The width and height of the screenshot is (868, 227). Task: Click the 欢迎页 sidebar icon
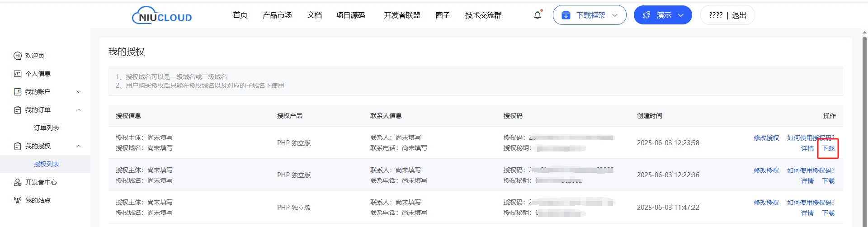pos(18,56)
